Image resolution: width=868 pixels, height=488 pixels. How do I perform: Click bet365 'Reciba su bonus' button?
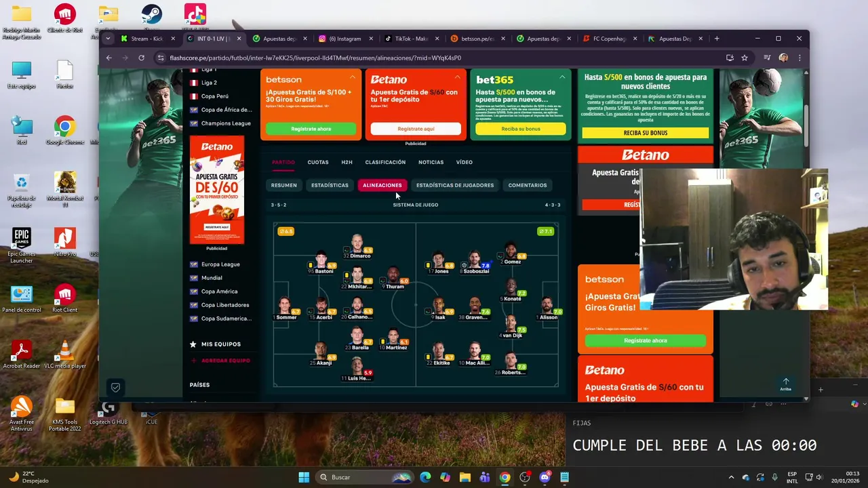521,129
